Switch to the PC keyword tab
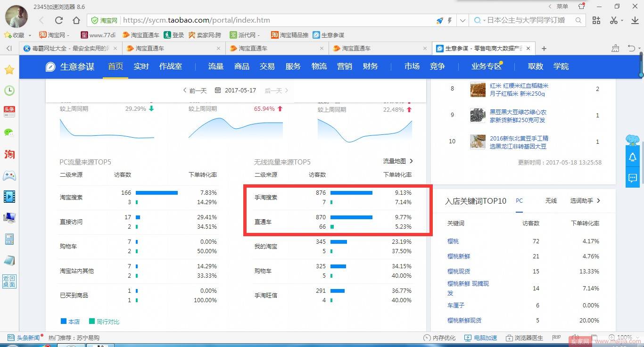The image size is (644, 347). pos(519,201)
